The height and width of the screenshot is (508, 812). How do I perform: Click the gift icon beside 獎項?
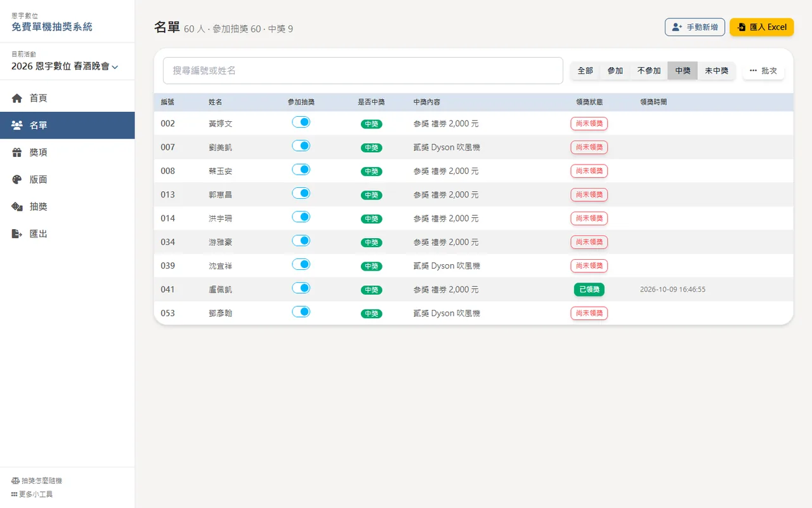tap(17, 152)
